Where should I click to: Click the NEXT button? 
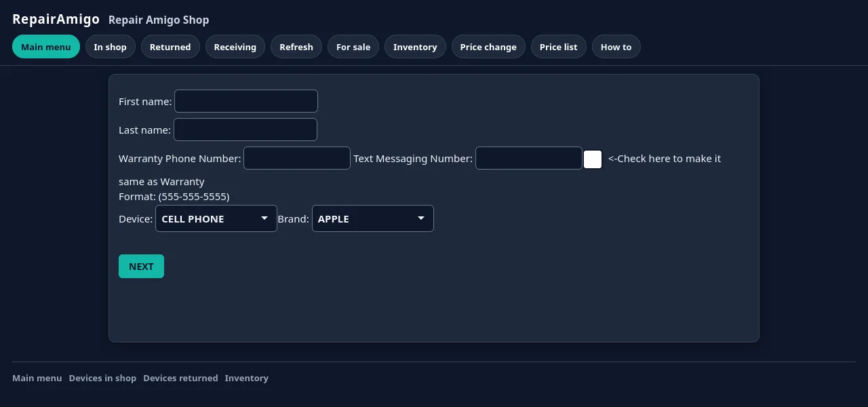click(x=141, y=266)
